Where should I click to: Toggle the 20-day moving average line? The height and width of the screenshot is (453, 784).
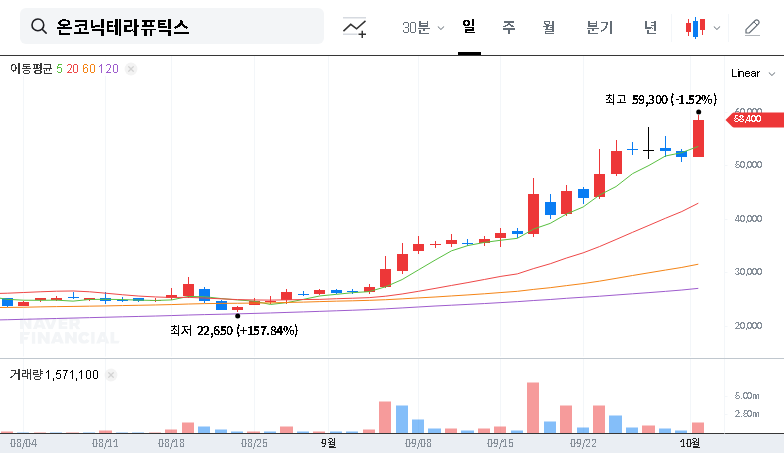72,69
